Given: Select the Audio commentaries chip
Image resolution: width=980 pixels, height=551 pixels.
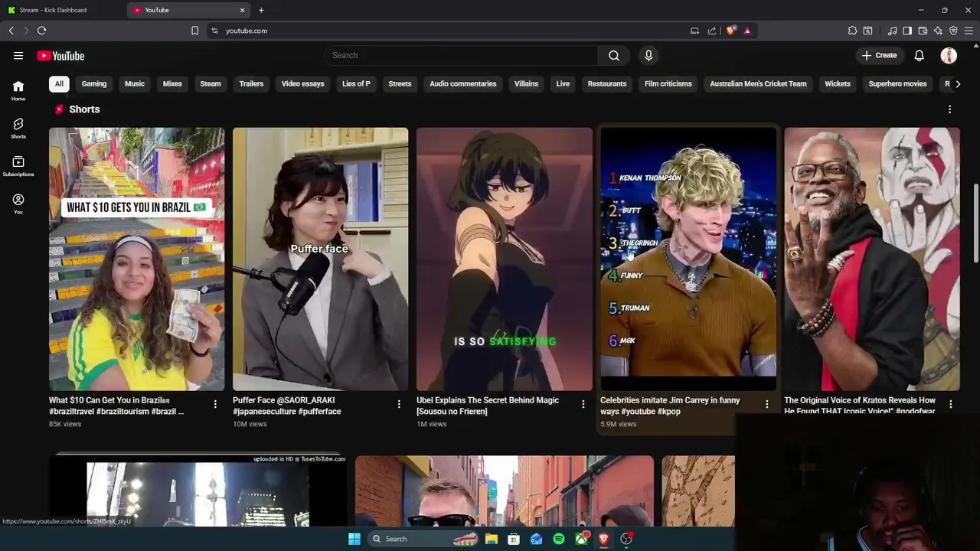Looking at the screenshot, I should pyautogui.click(x=463, y=83).
